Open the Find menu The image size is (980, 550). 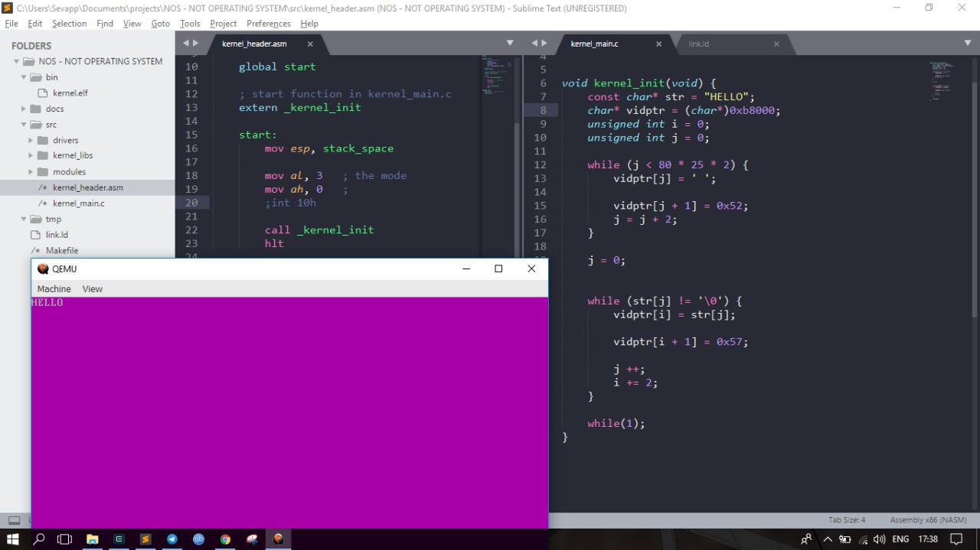point(105,24)
